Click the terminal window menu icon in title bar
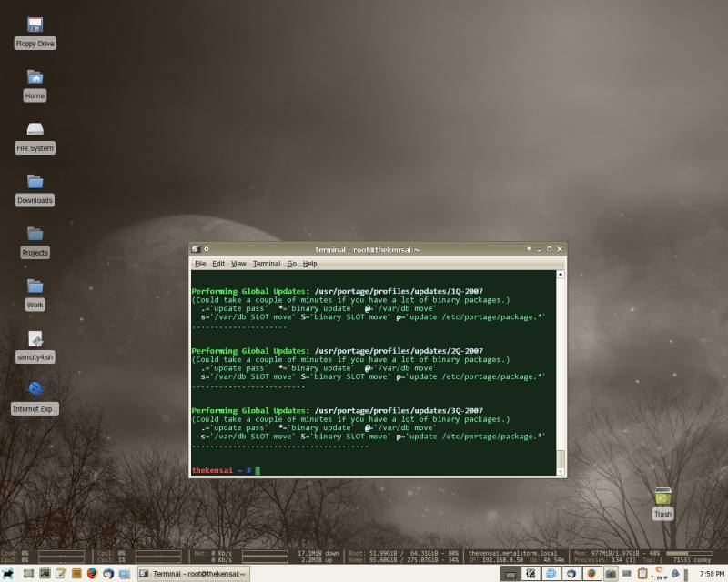Image resolution: width=728 pixels, height=582 pixels. point(196,249)
